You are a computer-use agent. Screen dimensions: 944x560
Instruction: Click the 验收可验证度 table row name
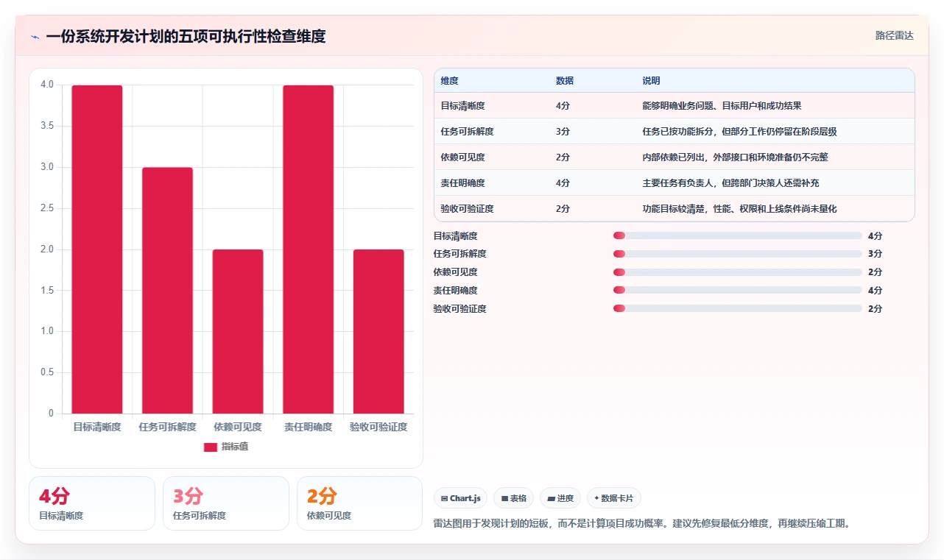click(x=467, y=209)
